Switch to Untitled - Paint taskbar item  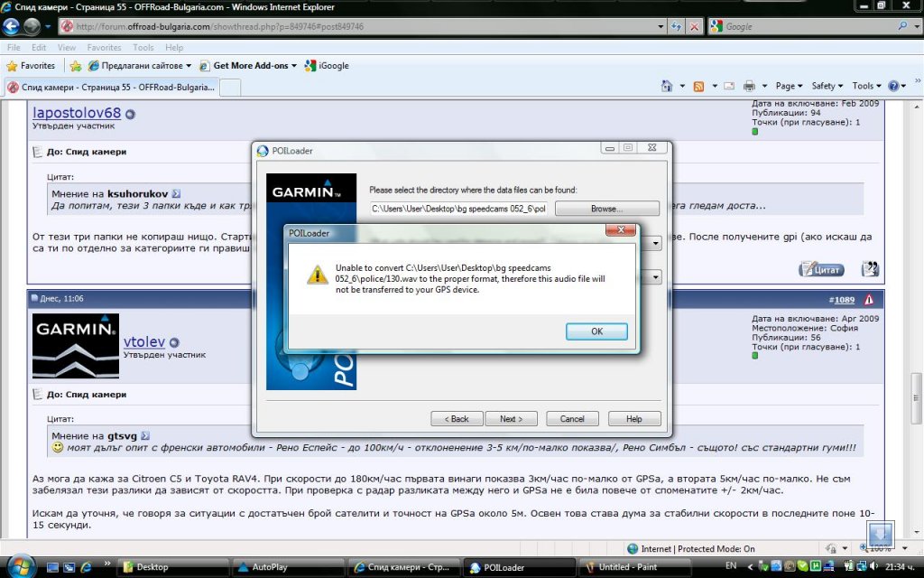[634, 567]
